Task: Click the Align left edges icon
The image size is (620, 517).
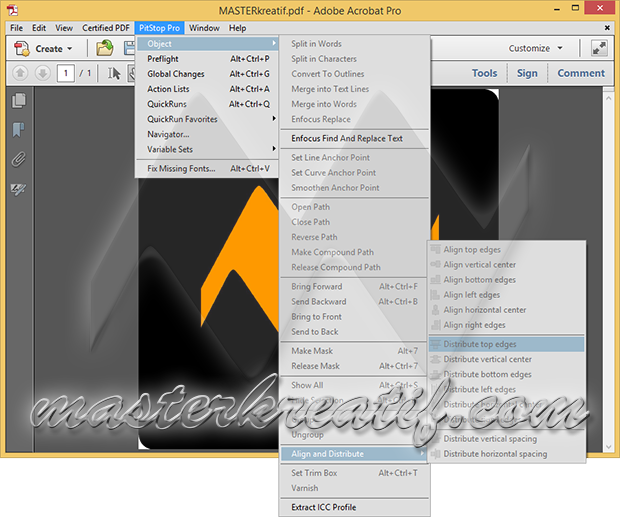Action: tap(435, 295)
